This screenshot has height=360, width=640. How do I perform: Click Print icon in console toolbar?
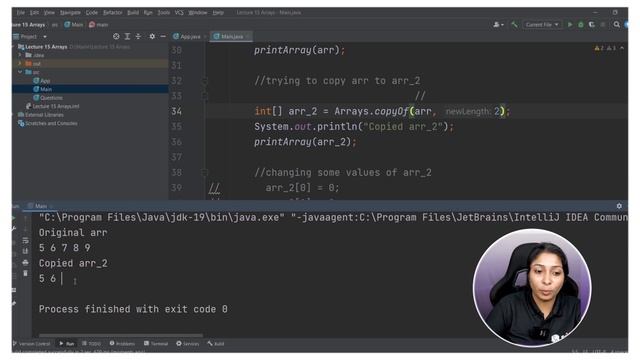[x=25, y=262]
